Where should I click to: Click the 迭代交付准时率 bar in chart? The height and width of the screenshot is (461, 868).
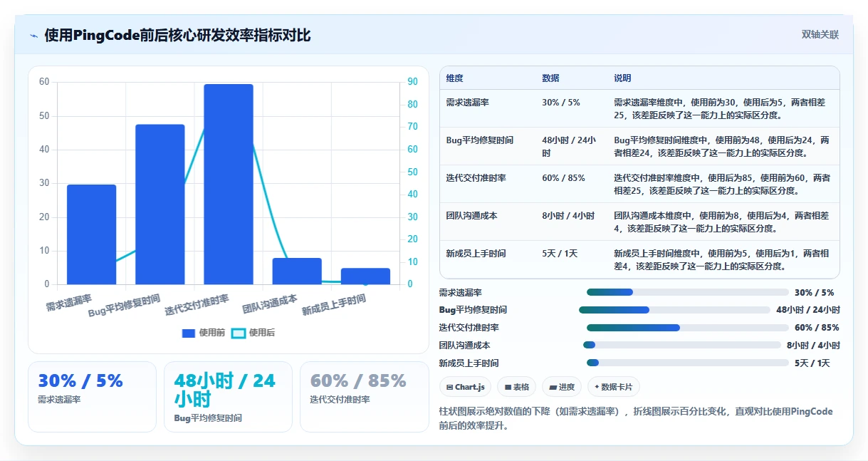pyautogui.click(x=229, y=185)
